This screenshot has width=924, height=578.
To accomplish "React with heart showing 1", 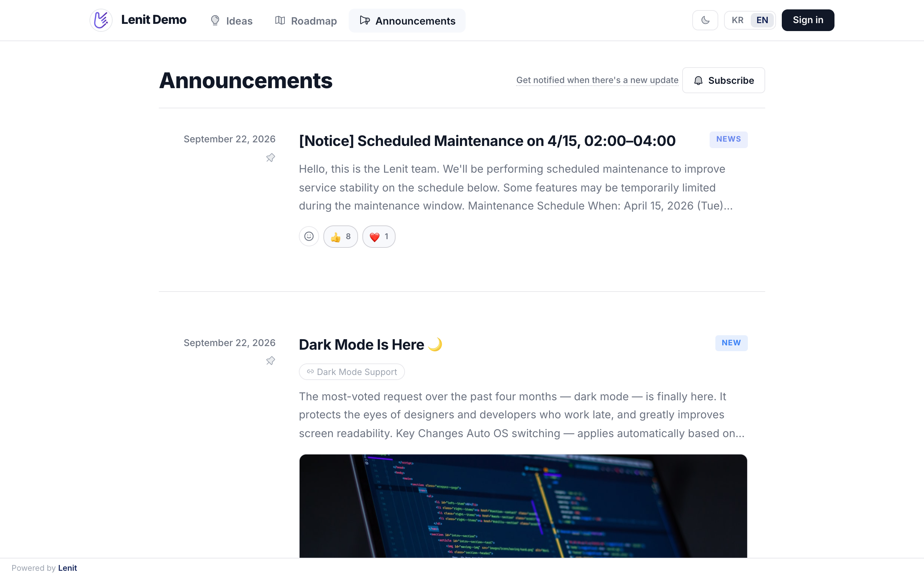I will 379,237.
